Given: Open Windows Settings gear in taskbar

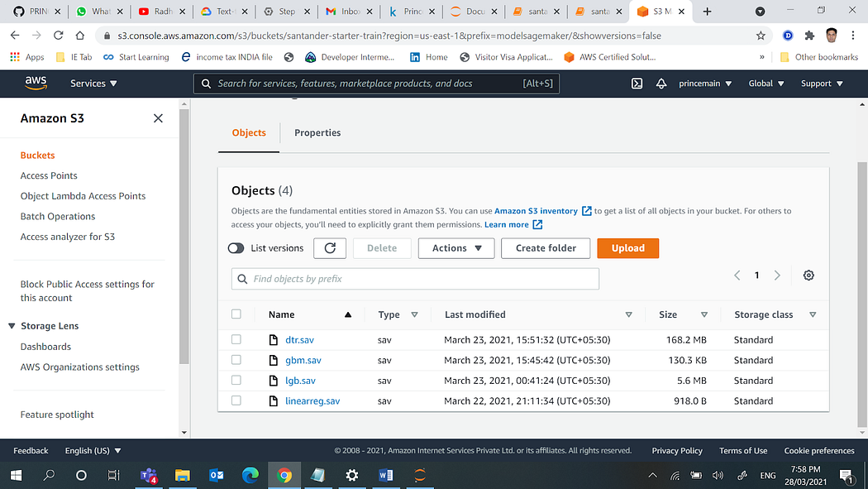Looking at the screenshot, I should [x=351, y=475].
